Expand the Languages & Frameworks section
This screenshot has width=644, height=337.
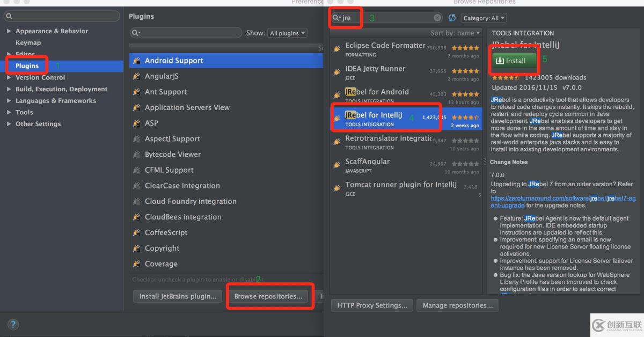pyautogui.click(x=9, y=101)
